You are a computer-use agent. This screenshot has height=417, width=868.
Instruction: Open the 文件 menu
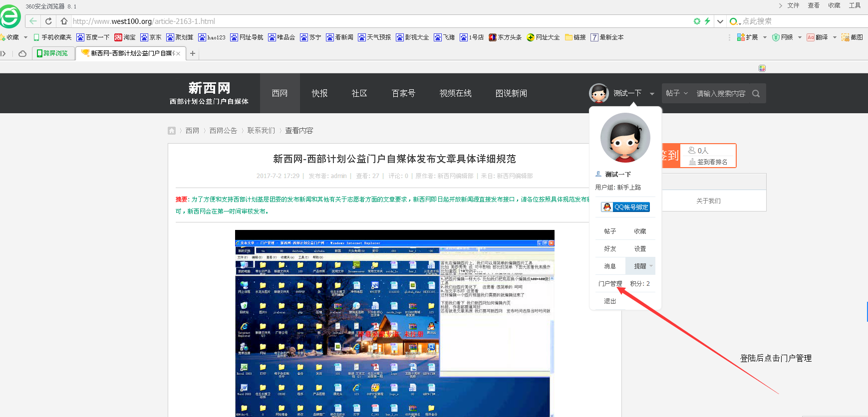[x=793, y=5]
